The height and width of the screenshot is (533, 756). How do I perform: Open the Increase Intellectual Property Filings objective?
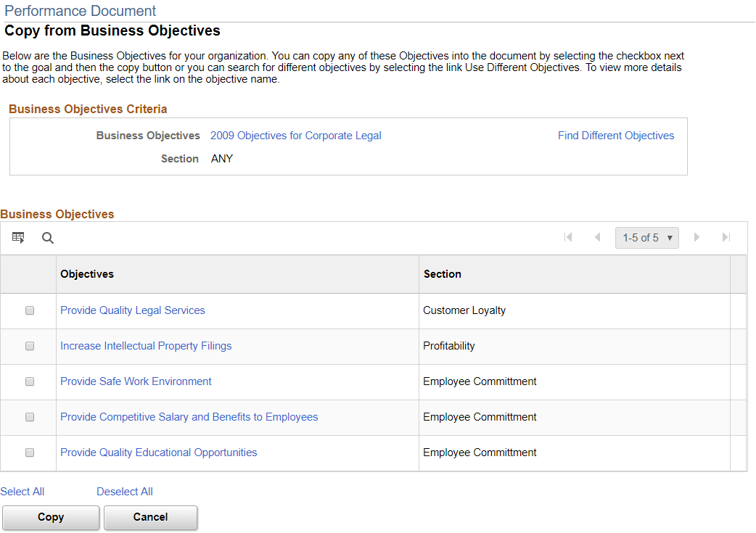[x=146, y=346]
